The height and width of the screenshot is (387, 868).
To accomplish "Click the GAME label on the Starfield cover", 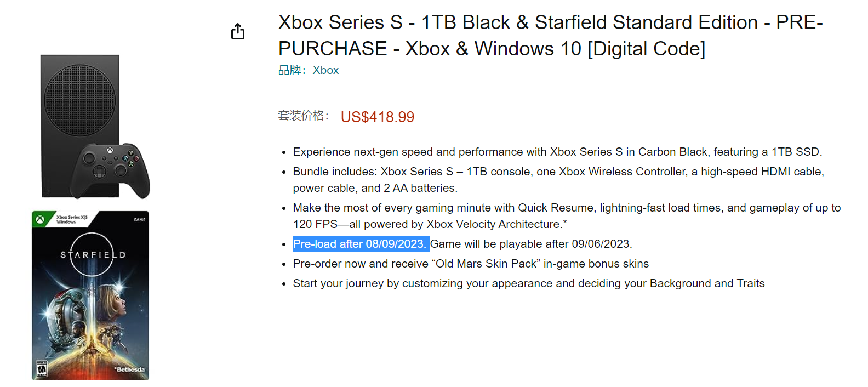I will 139,219.
